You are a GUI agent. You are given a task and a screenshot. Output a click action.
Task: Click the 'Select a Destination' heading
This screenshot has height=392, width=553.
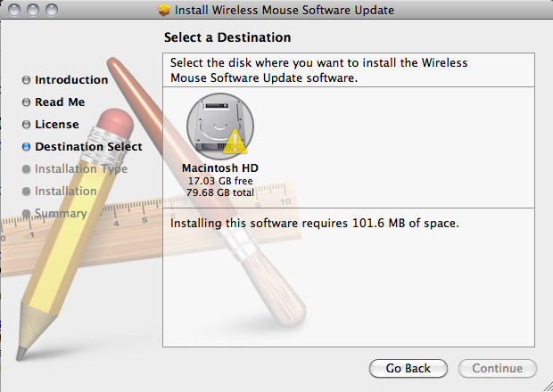pos(227,37)
